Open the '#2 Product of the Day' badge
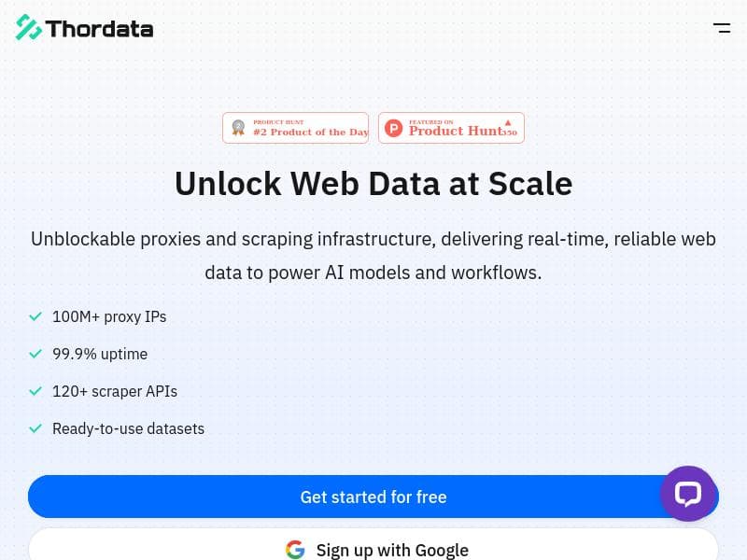 click(295, 128)
